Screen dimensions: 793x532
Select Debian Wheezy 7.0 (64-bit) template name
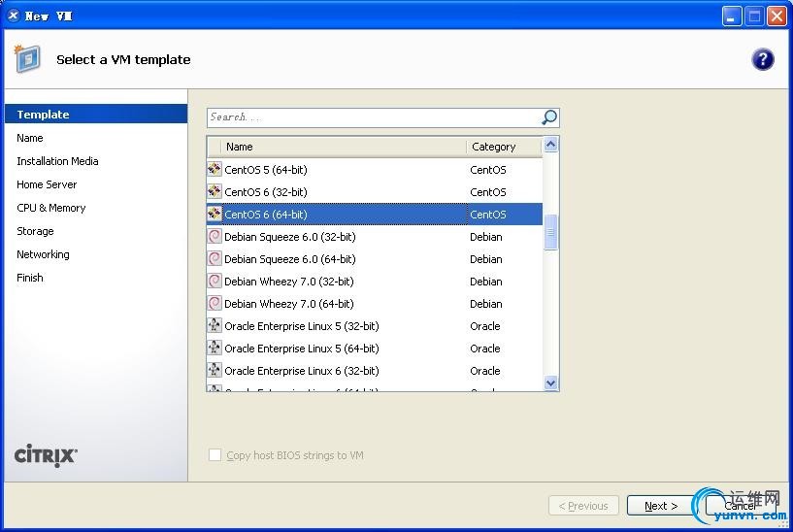pyautogui.click(x=289, y=303)
